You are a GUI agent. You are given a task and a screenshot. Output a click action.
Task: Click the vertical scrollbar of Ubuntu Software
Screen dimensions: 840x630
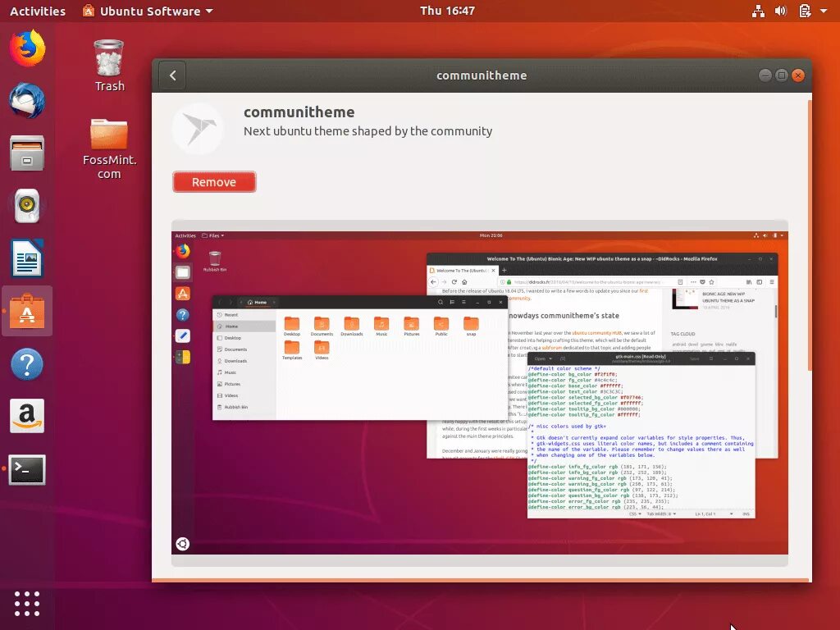tap(810, 235)
